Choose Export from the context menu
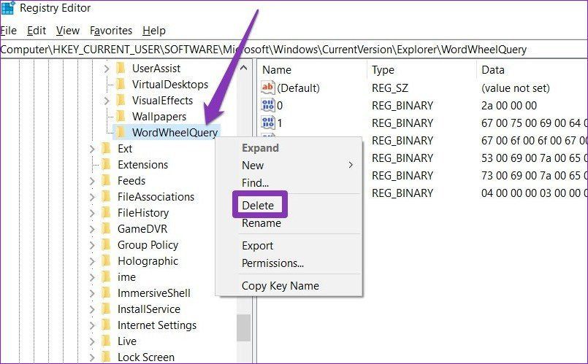 coord(258,246)
